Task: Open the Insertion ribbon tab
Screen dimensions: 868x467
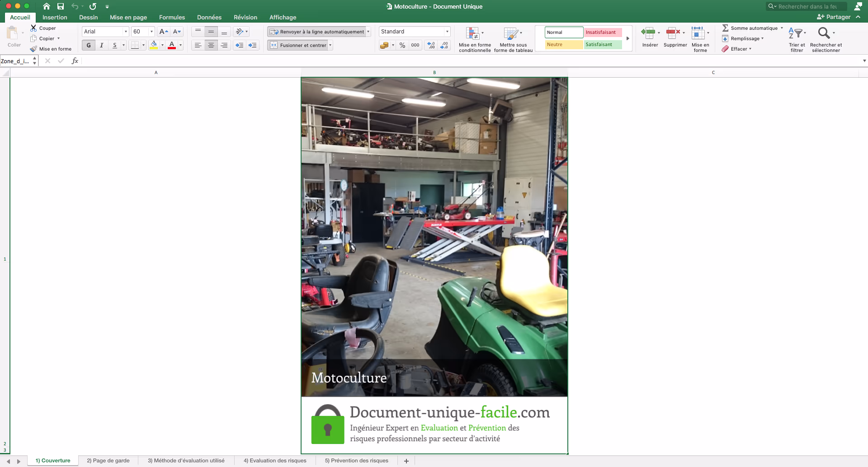Action: coord(55,17)
